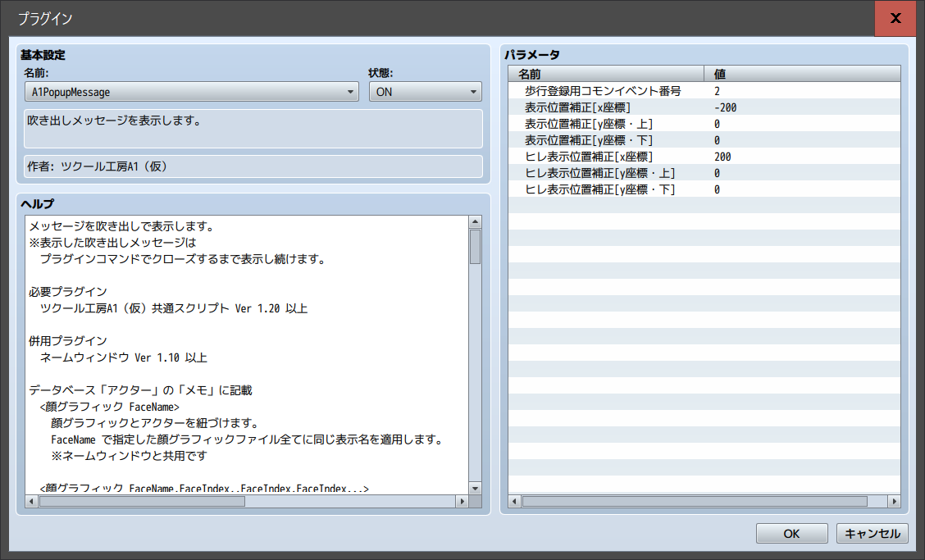The height and width of the screenshot is (560, 925).
Task: Click the 名前 column header in parameters
Action: 606,74
